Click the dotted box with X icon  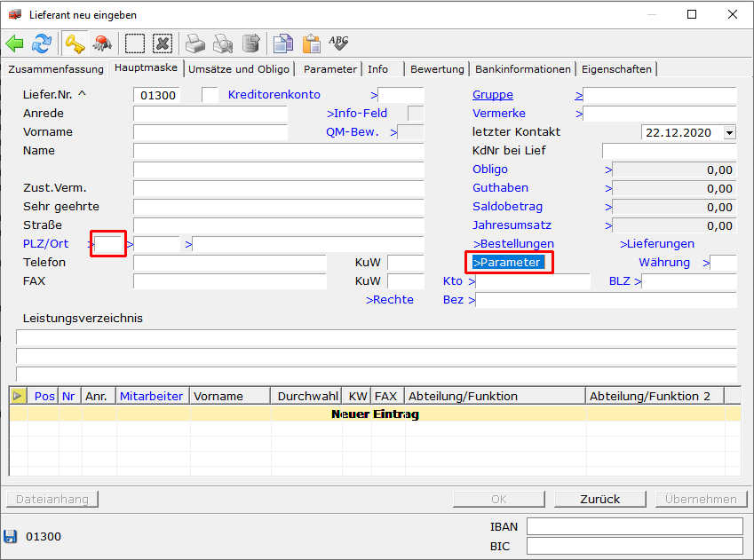[162, 43]
